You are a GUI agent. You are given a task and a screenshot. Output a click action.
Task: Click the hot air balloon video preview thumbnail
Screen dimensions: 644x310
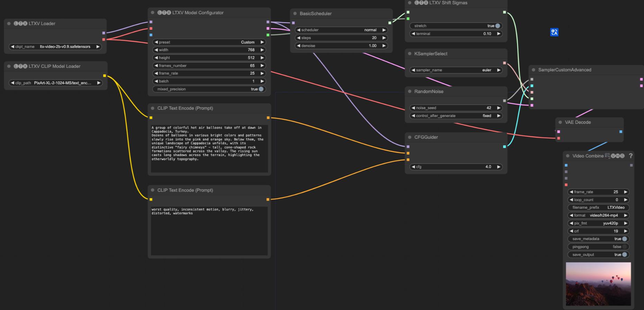pos(598,284)
